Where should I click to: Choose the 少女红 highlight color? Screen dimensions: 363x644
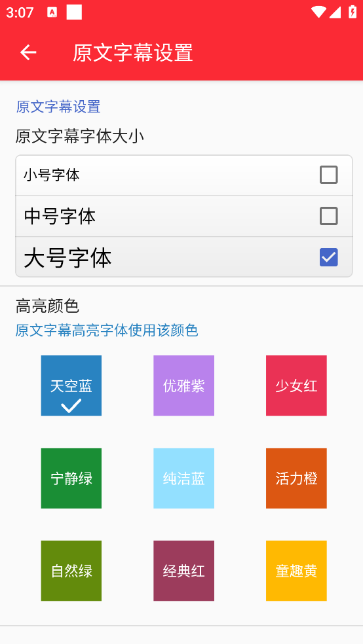(296, 385)
